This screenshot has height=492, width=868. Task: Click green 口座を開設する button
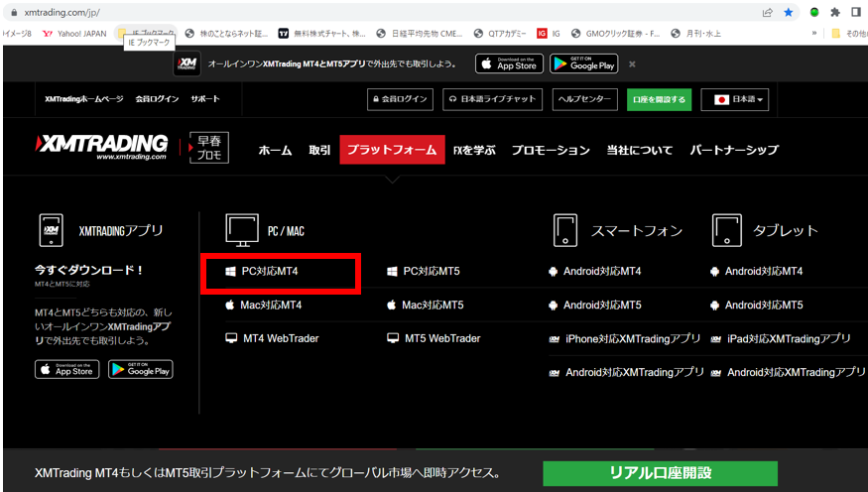pos(659,99)
